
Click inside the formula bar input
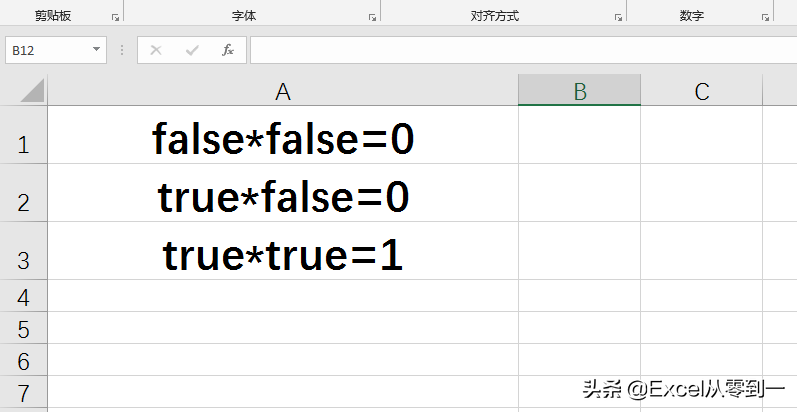pyautogui.click(x=524, y=50)
